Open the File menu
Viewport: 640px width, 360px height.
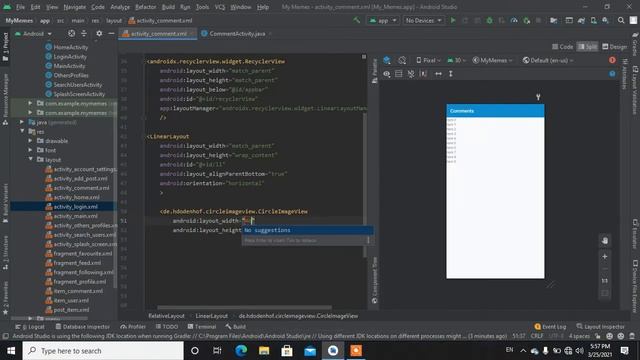[x=20, y=7]
